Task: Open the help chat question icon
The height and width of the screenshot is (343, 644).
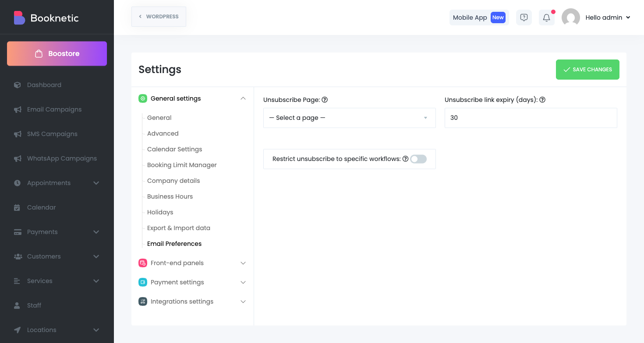Action: pos(524,17)
